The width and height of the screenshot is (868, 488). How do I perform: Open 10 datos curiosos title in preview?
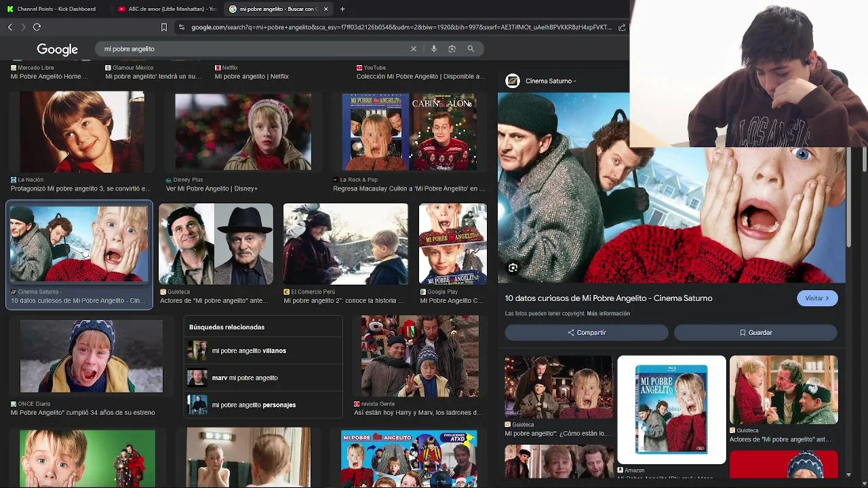coord(608,298)
